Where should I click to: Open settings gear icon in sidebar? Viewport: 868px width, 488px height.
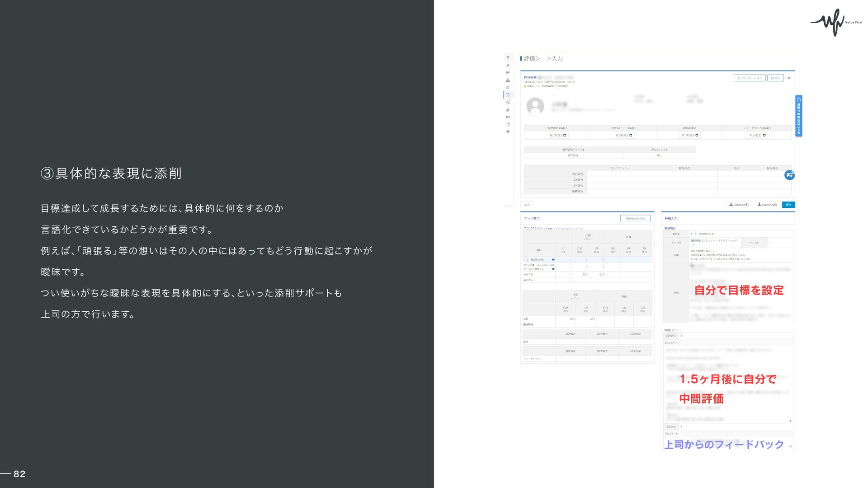(x=508, y=132)
